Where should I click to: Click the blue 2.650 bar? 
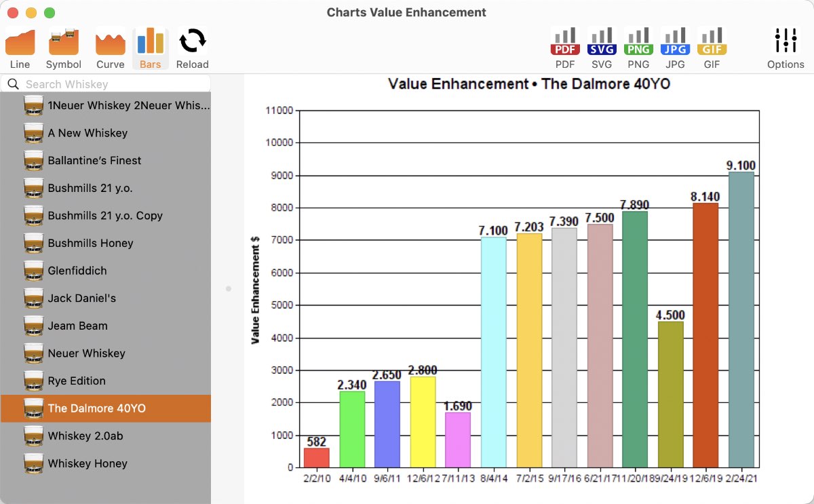point(387,424)
